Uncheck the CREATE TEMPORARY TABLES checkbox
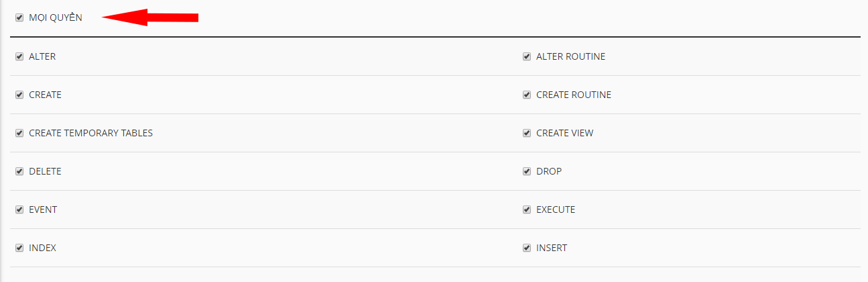This screenshot has height=282, width=868. [19, 134]
